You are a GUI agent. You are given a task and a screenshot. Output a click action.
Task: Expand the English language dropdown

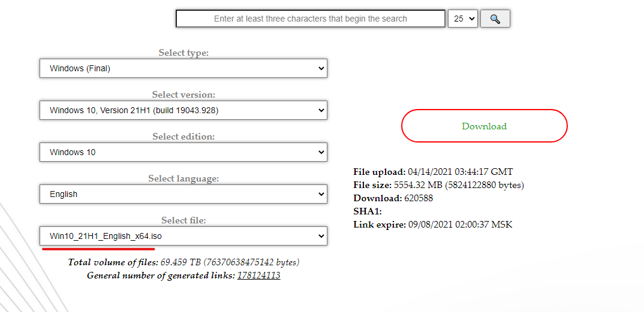183,194
